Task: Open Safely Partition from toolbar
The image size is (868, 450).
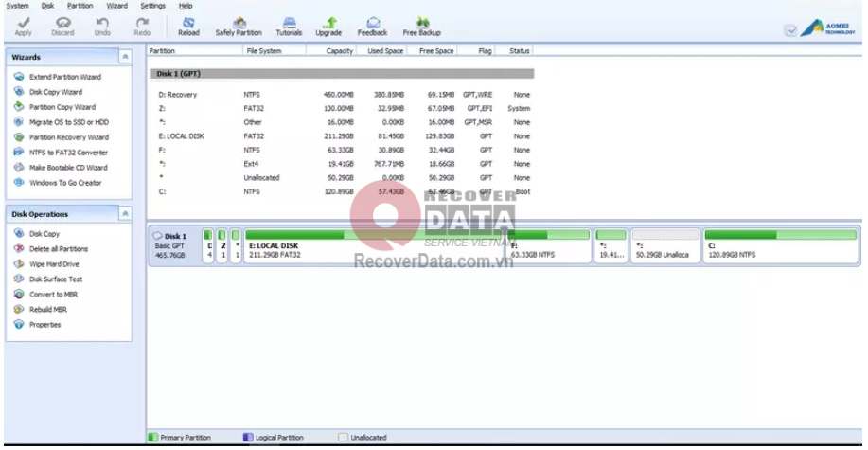Action: (239, 27)
